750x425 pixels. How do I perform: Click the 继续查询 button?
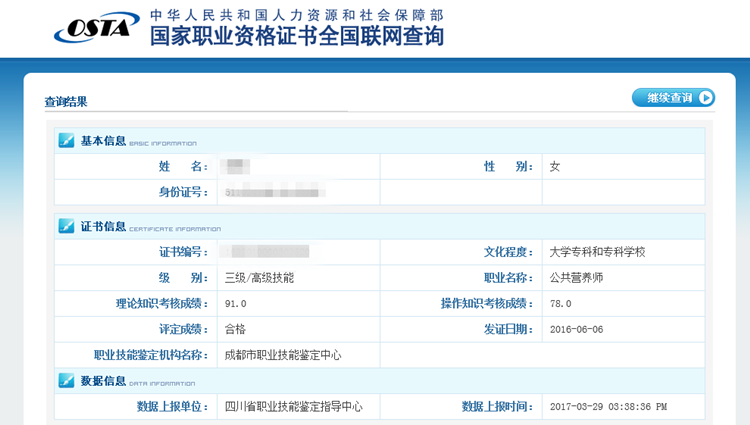tap(673, 98)
